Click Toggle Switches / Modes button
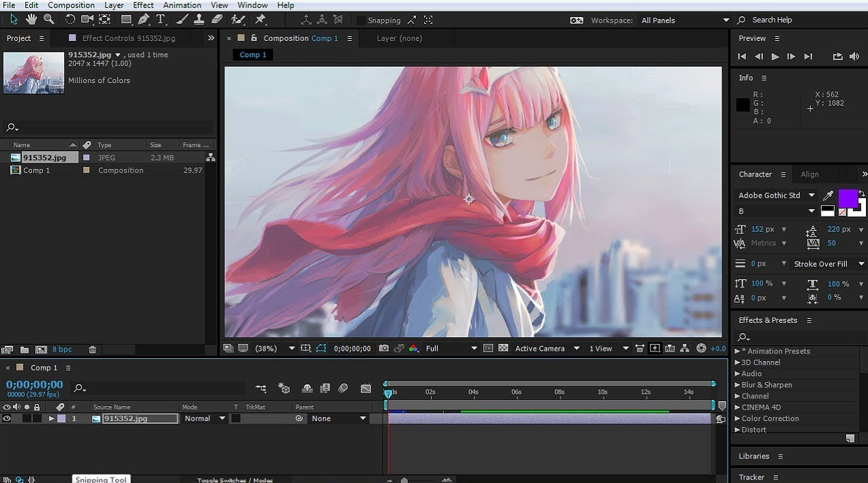Viewport: 868px width, 483px height. [235, 480]
